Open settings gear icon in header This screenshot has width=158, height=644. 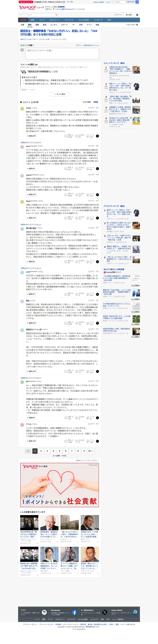[137, 15]
